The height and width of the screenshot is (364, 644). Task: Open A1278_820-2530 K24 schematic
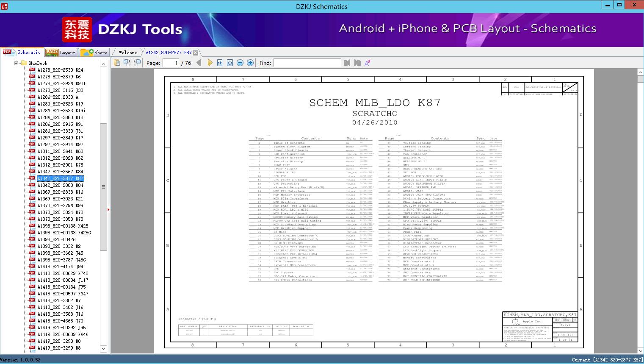pos(60,70)
